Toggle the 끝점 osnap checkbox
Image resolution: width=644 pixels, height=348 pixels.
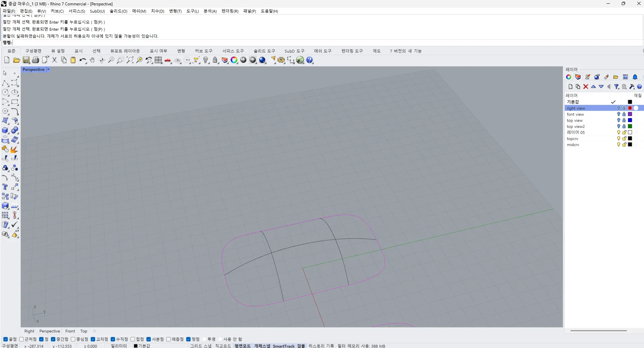[x=5, y=339]
